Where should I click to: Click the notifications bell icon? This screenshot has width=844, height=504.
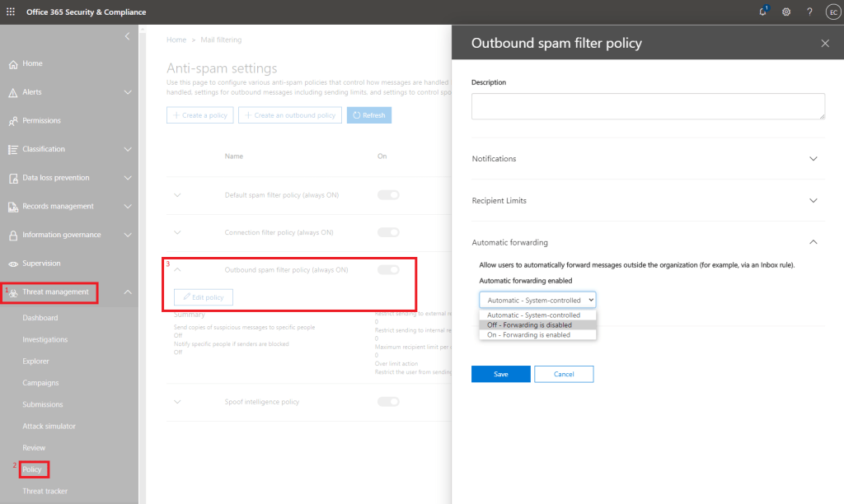click(762, 12)
